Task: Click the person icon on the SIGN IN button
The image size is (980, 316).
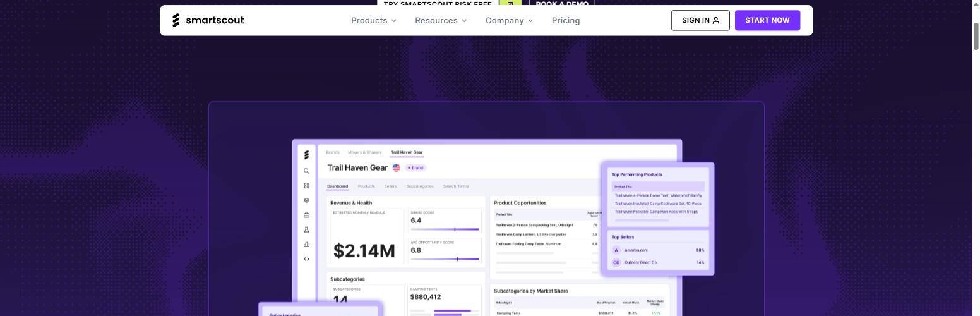Action: 716,20
